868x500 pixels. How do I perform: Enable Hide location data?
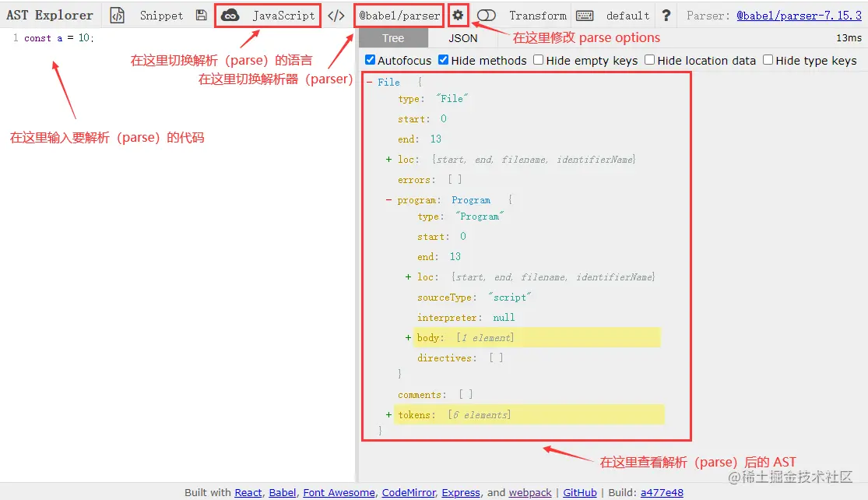click(x=649, y=60)
